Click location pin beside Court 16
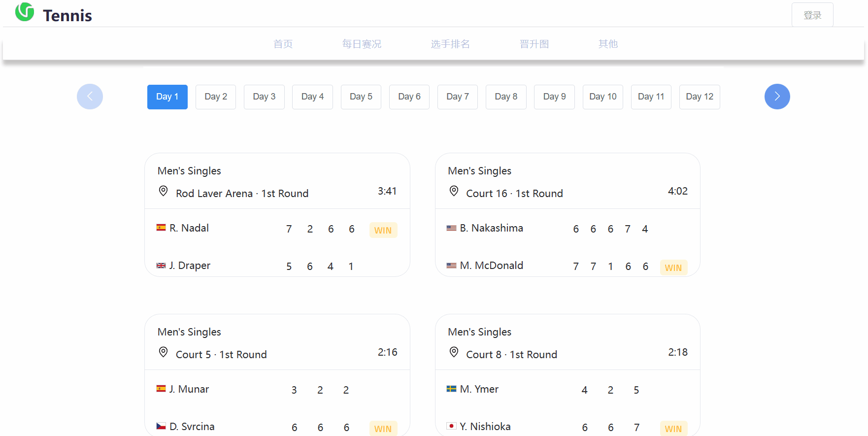Viewport: 868px width, 436px height. click(454, 191)
